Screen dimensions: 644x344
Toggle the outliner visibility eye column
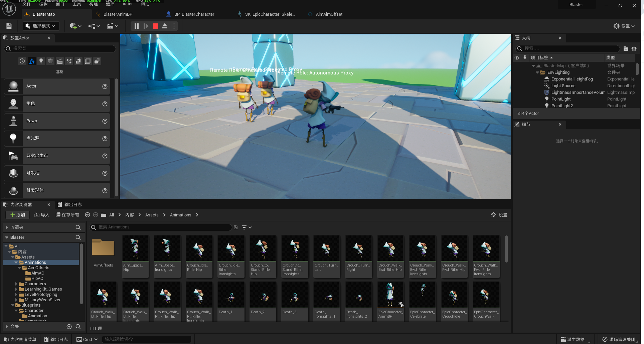click(517, 58)
